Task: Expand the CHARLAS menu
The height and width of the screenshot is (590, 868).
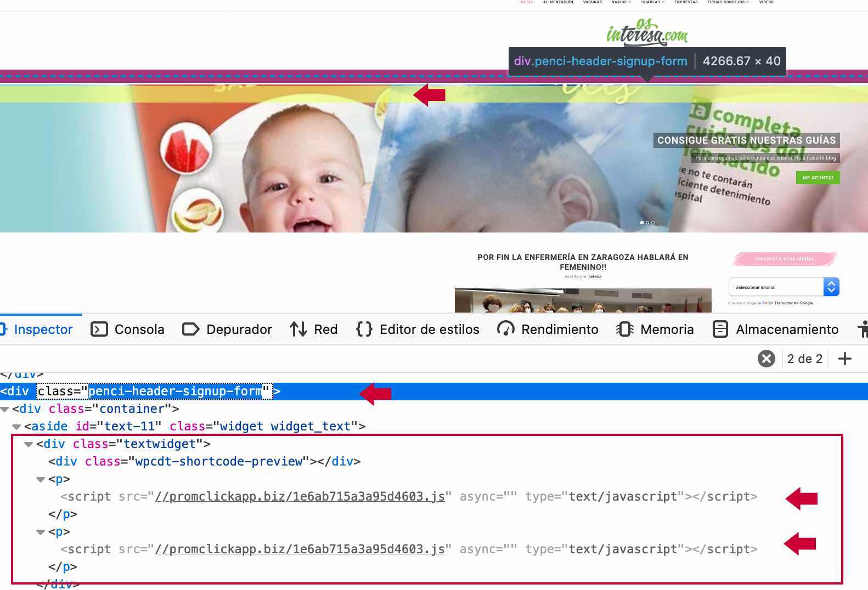Action: 653,2
